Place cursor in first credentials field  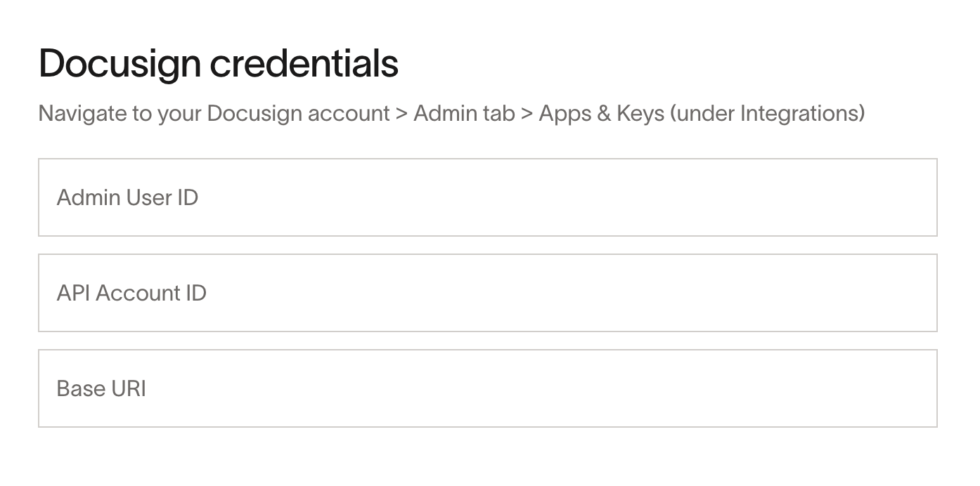coord(487,197)
